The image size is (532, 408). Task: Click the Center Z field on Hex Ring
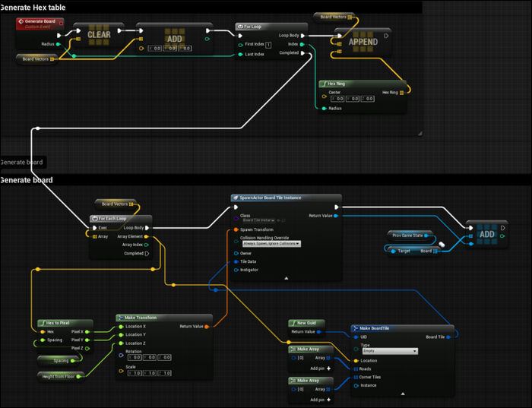367,99
